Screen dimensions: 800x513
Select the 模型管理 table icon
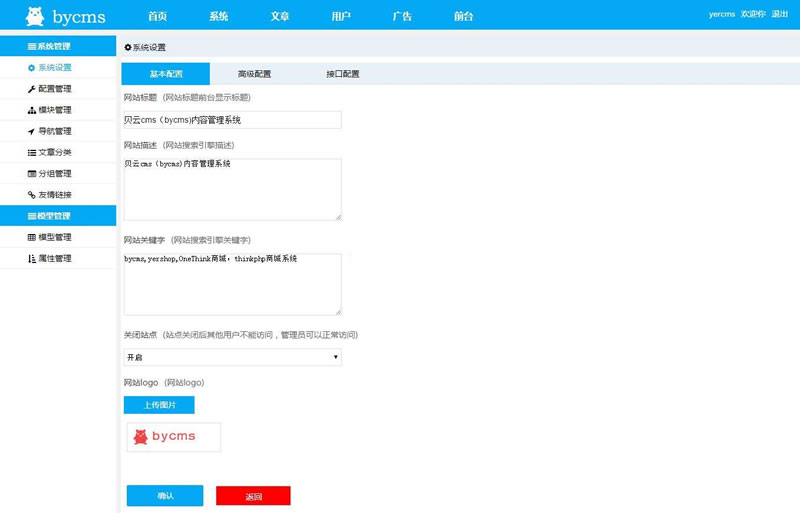32,237
